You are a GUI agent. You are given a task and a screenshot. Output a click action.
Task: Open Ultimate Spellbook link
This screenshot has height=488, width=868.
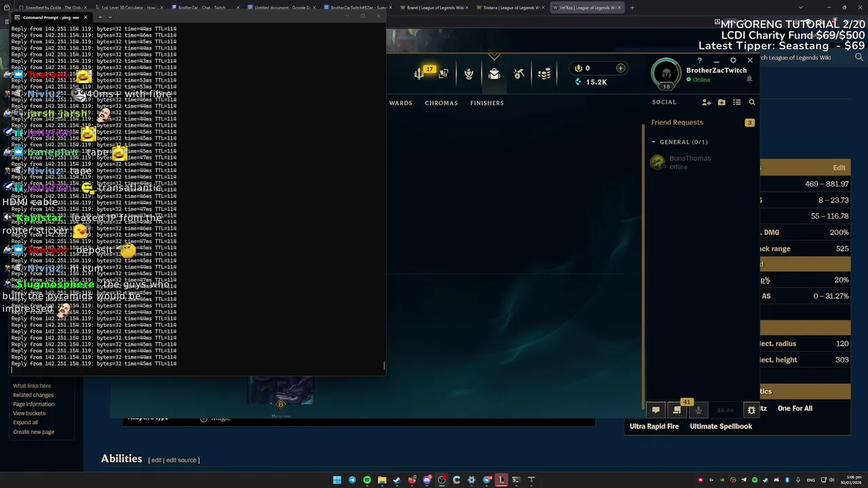tap(721, 426)
